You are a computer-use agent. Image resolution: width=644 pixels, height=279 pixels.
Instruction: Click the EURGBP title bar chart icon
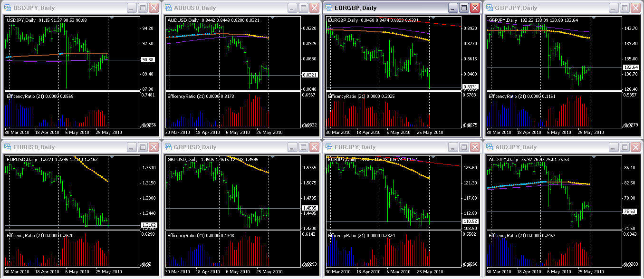point(329,8)
